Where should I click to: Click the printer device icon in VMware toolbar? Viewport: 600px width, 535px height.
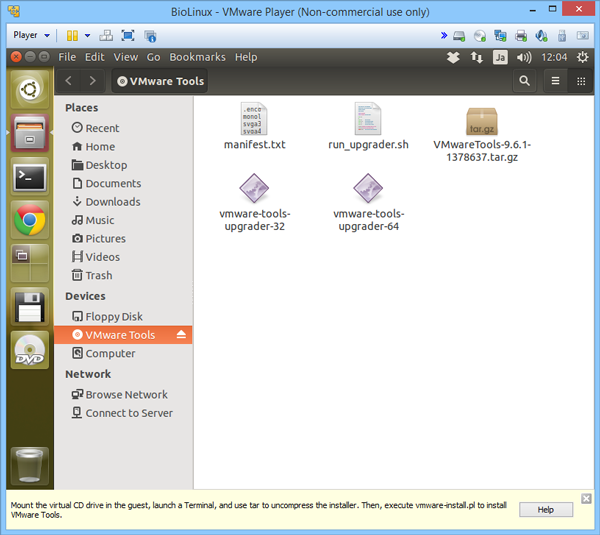click(x=521, y=36)
